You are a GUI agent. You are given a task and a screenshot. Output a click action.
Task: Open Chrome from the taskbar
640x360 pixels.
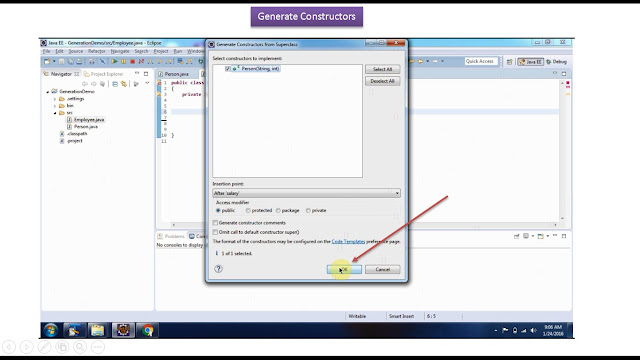click(x=147, y=330)
